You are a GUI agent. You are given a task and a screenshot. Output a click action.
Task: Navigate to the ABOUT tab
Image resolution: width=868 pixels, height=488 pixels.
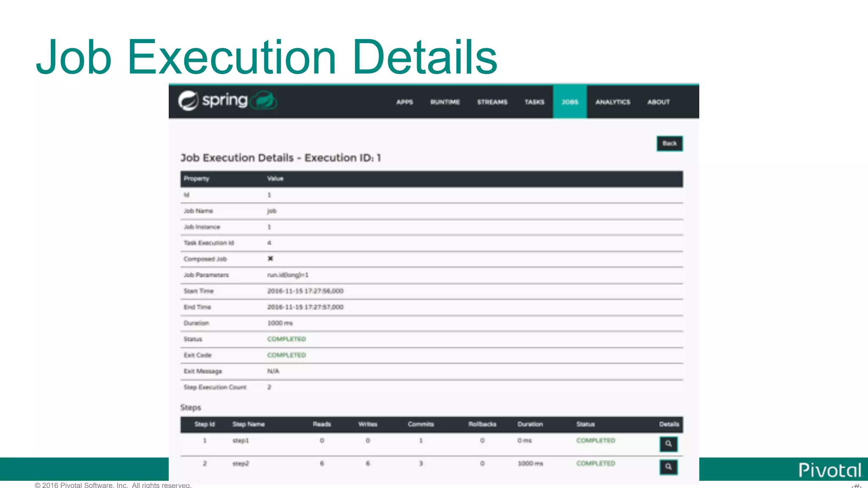click(x=658, y=102)
